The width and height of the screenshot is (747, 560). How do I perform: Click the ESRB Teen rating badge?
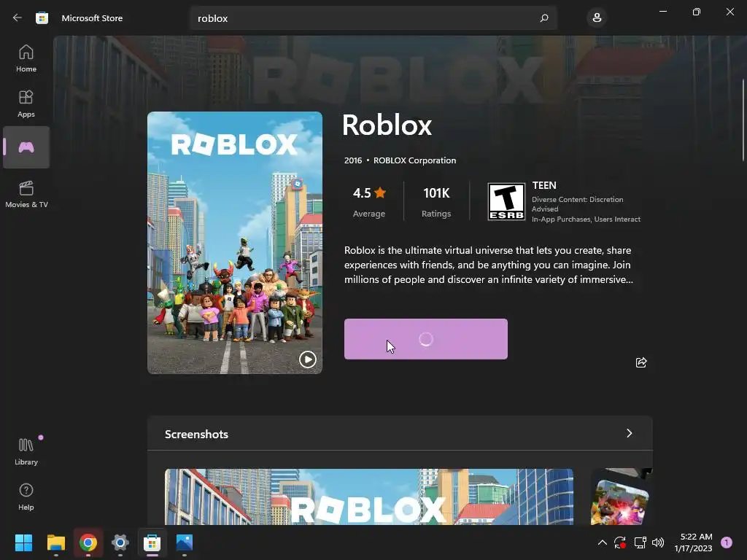[506, 201]
